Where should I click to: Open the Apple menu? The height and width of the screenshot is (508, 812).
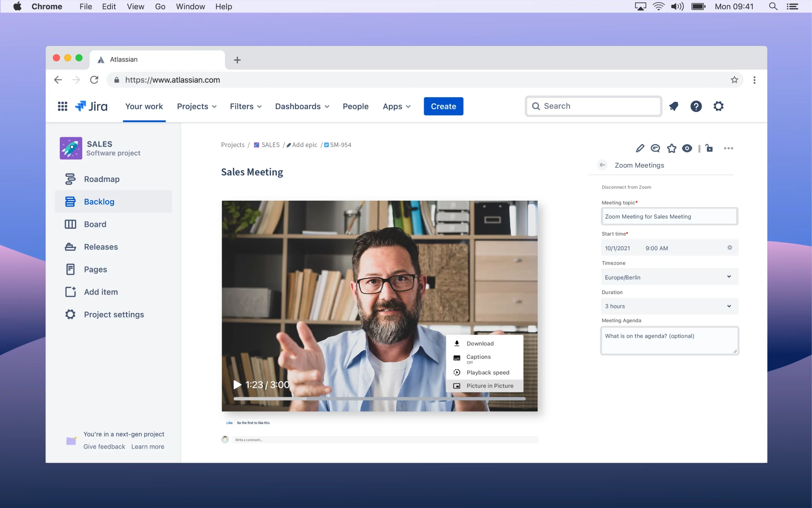(x=17, y=6)
